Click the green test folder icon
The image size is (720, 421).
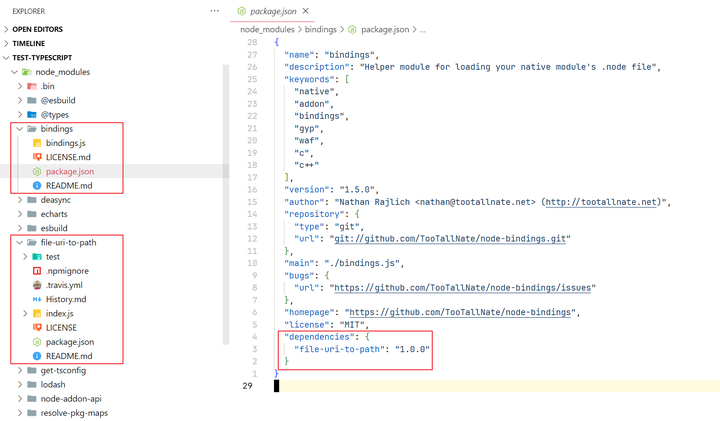(x=37, y=257)
